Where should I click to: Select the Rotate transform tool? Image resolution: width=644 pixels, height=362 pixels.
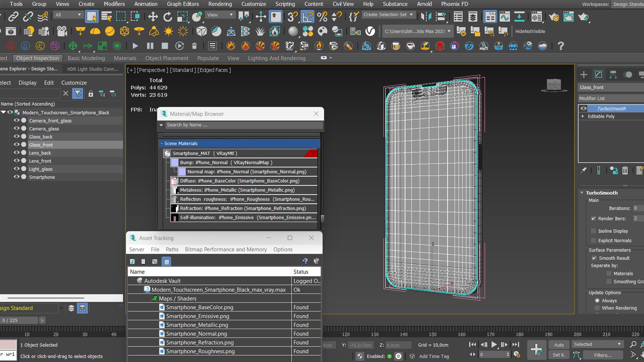click(168, 16)
